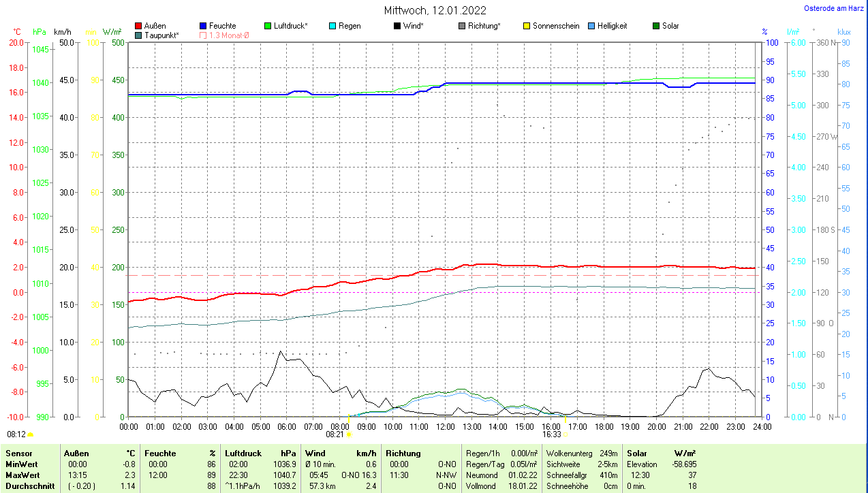The height and width of the screenshot is (493, 868).
Task: Click the Helligkeit legend square
Action: point(591,26)
